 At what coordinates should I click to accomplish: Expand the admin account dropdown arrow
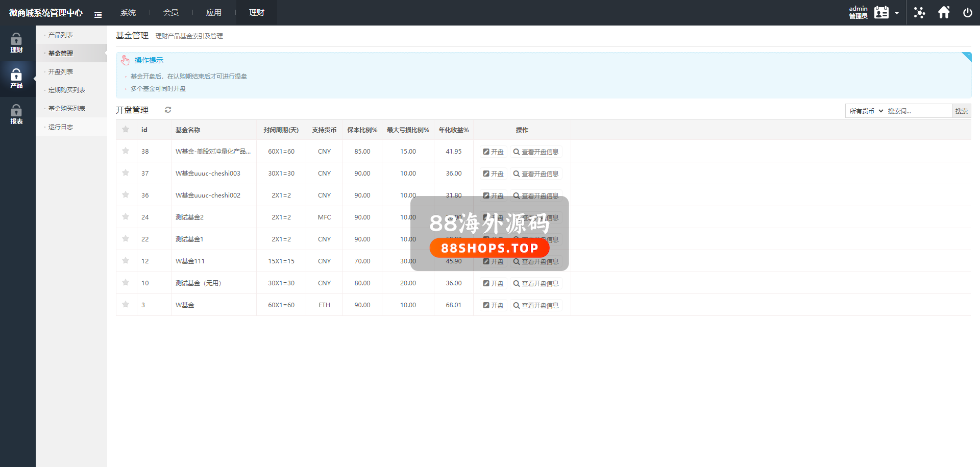click(x=897, y=13)
